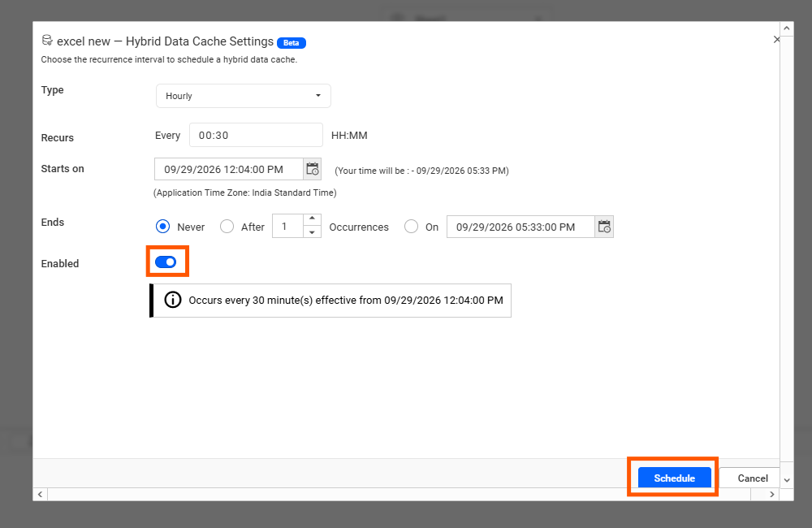
Task: Open the Ends On date calendar icon
Action: 604,227
